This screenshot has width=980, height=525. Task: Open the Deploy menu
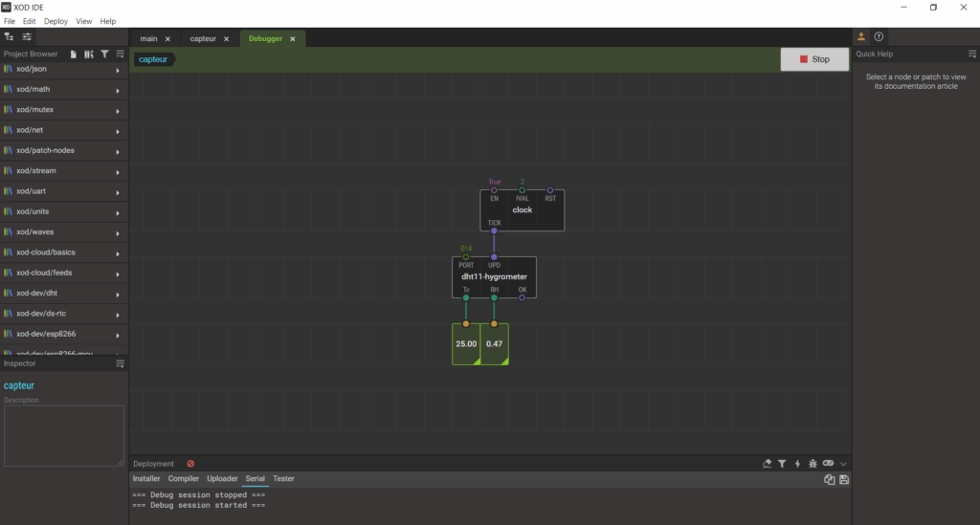(x=56, y=21)
